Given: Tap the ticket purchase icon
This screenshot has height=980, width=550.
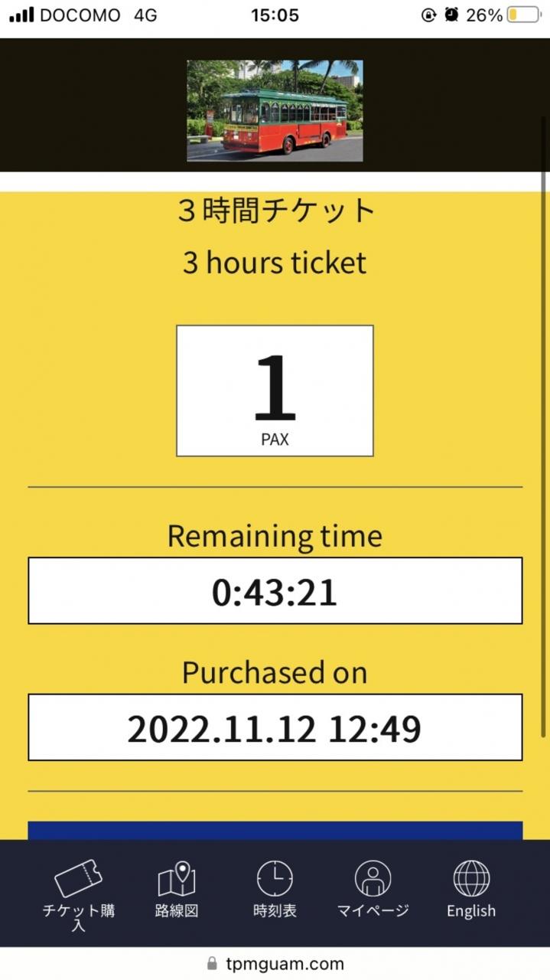Looking at the screenshot, I should click(78, 878).
